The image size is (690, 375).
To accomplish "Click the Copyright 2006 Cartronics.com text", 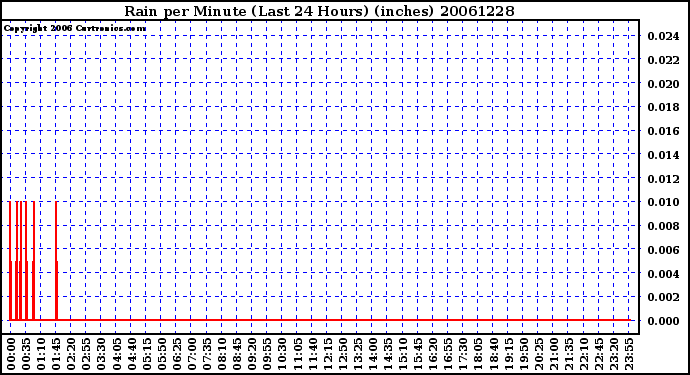I will tap(75, 29).
